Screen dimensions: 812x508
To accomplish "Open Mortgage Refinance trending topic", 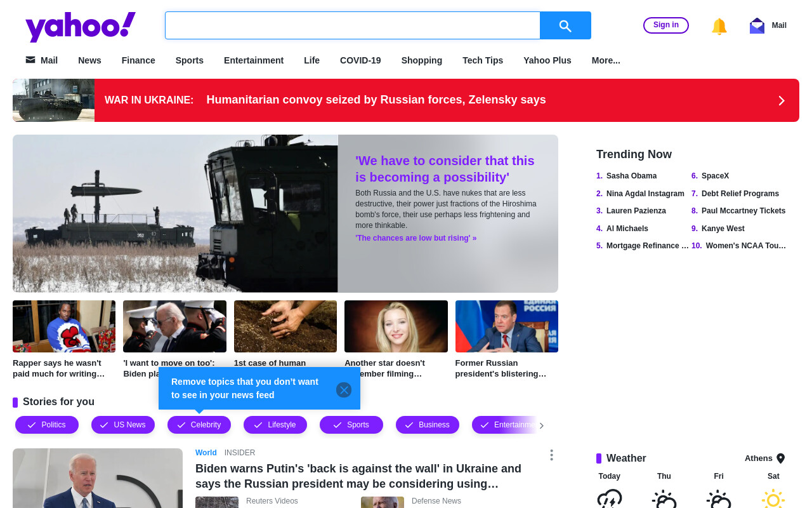I will click(x=647, y=246).
